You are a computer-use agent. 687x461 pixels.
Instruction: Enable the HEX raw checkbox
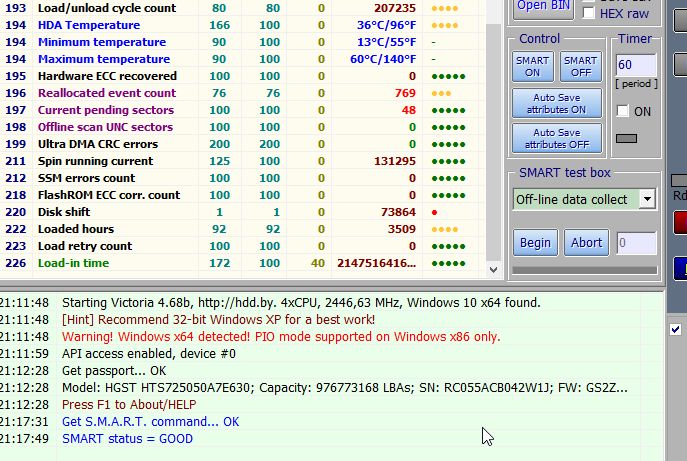pyautogui.click(x=588, y=13)
